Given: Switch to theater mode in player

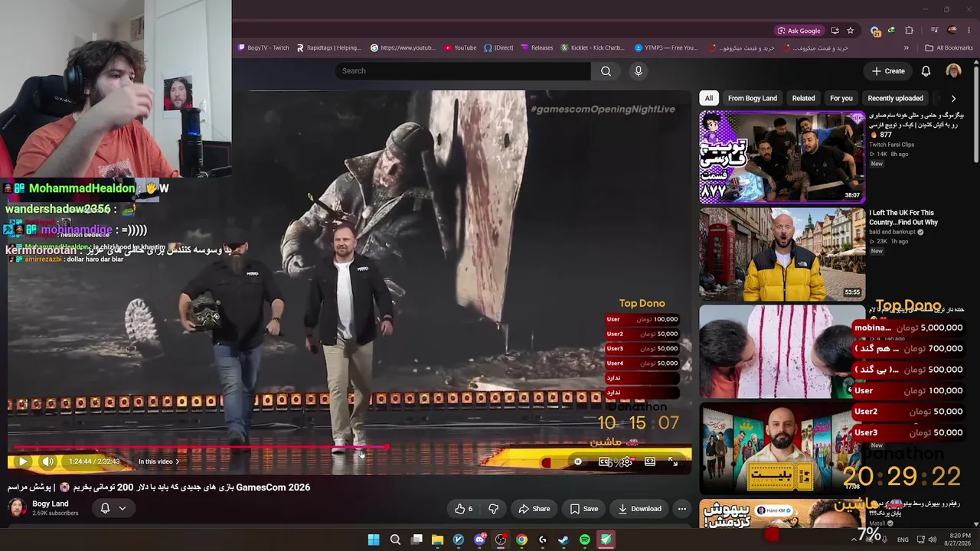Looking at the screenshot, I should coord(650,461).
